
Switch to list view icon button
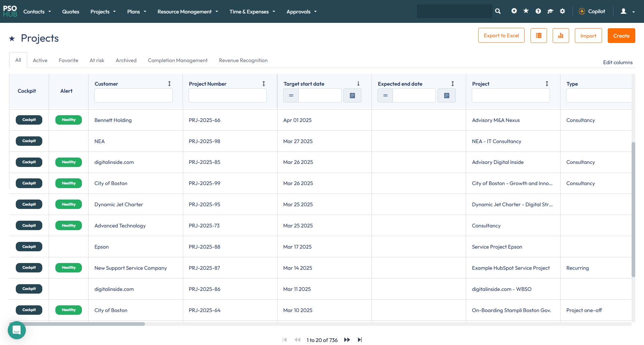click(x=539, y=36)
